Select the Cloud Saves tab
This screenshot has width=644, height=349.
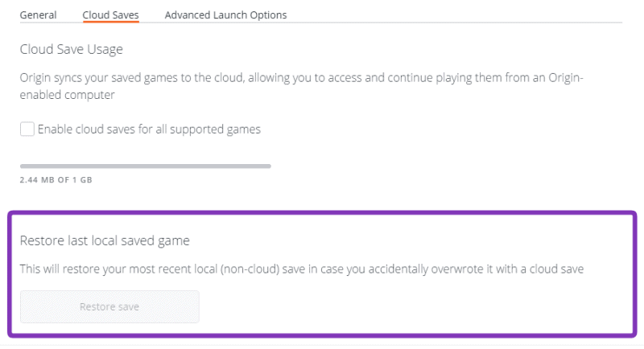[x=110, y=14]
